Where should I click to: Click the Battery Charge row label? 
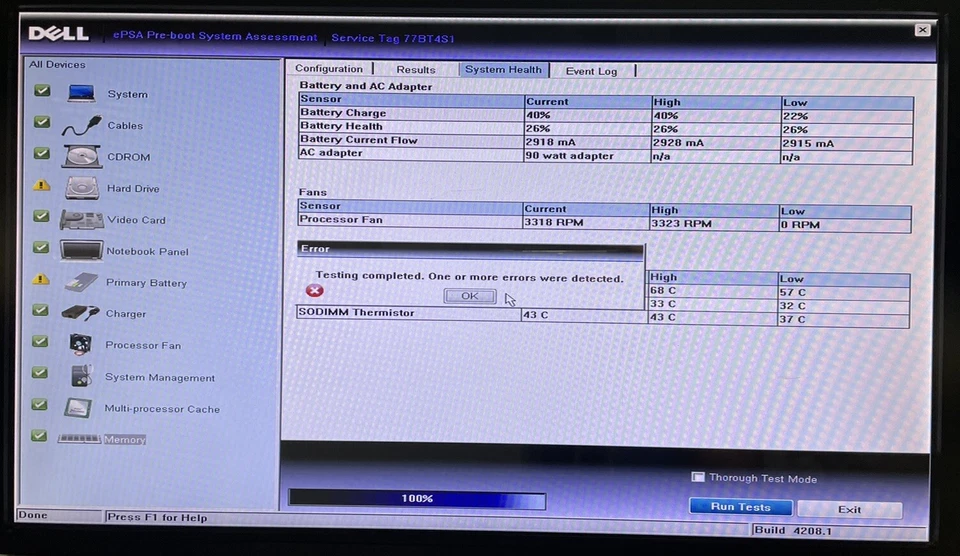point(343,113)
